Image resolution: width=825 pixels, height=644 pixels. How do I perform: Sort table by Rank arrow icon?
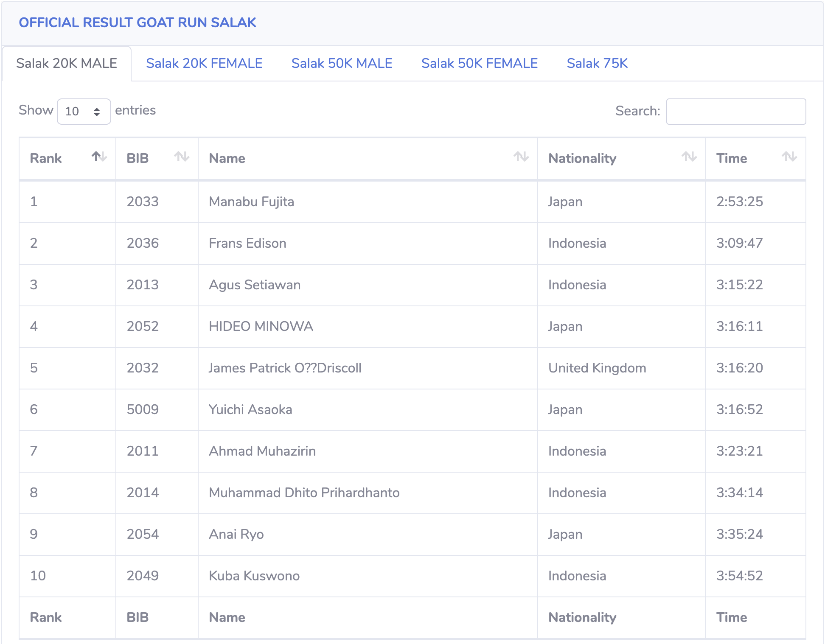99,157
